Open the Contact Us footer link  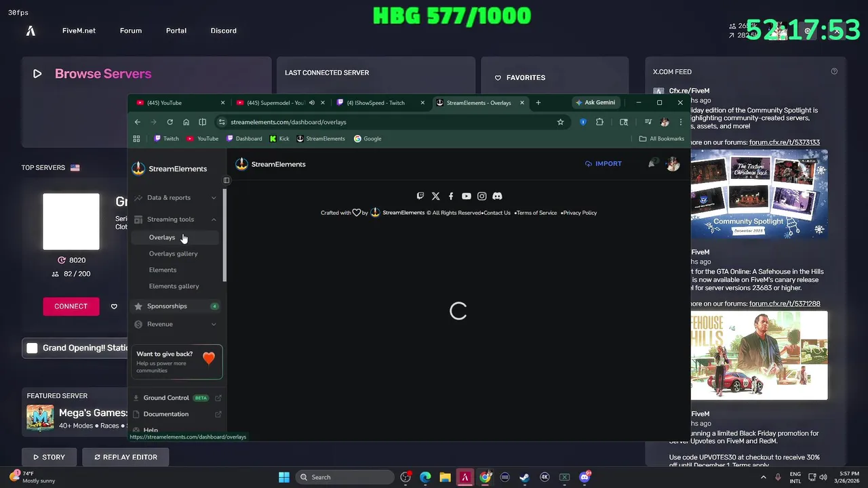tap(497, 213)
